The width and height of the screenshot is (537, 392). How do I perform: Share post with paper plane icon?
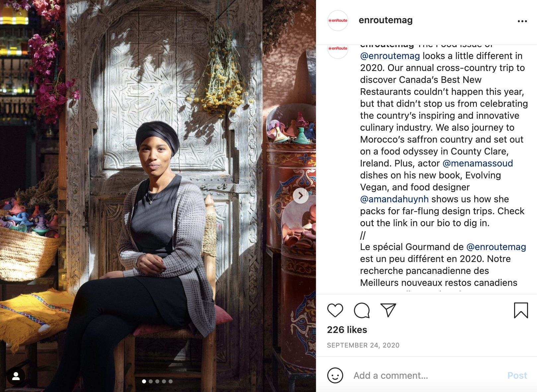tap(388, 310)
